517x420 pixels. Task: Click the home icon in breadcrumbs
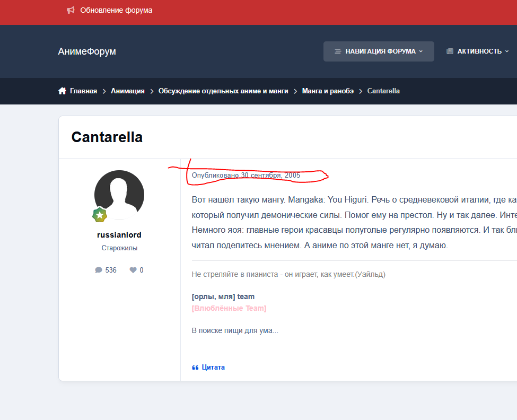click(x=62, y=91)
